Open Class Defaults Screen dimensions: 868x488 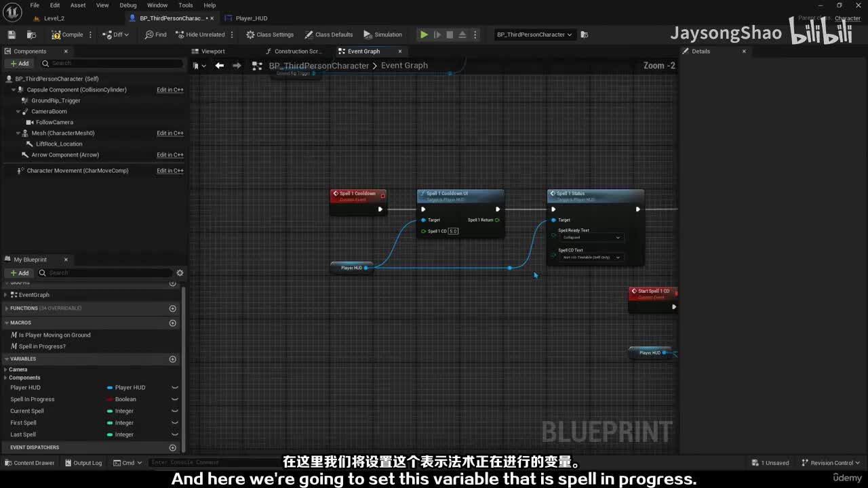pos(329,35)
